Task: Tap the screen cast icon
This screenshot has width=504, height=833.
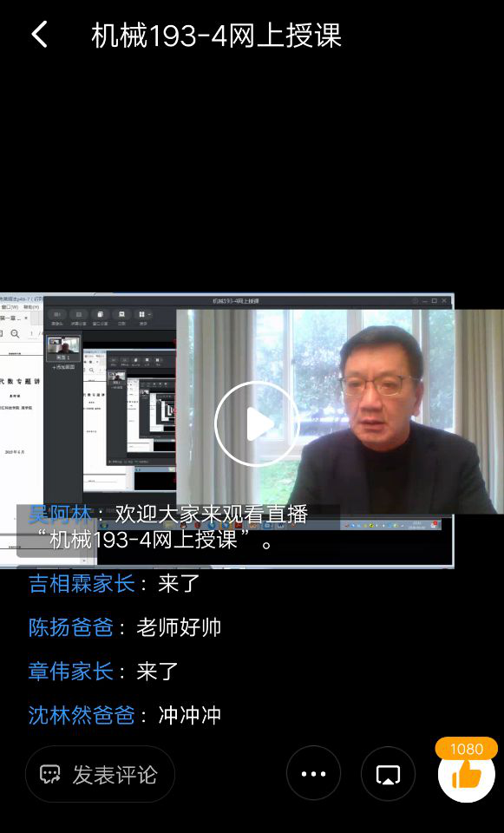Action: tap(389, 773)
